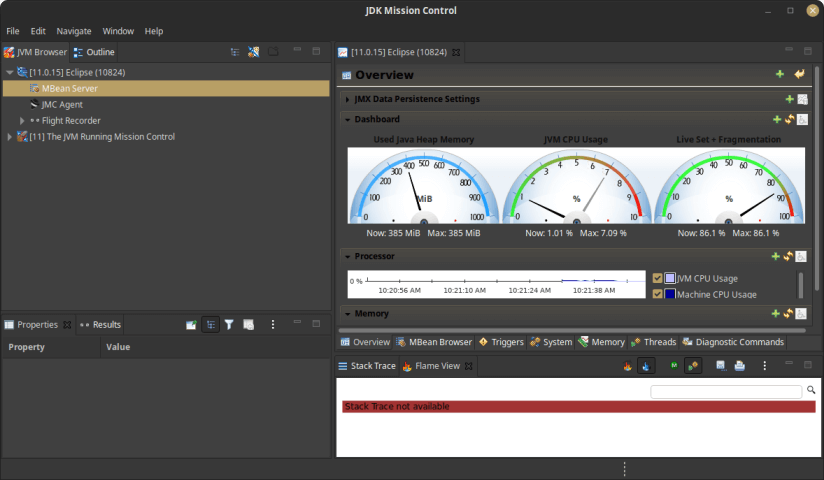Close the Flame View tab
824x480 pixels.
[x=468, y=366]
